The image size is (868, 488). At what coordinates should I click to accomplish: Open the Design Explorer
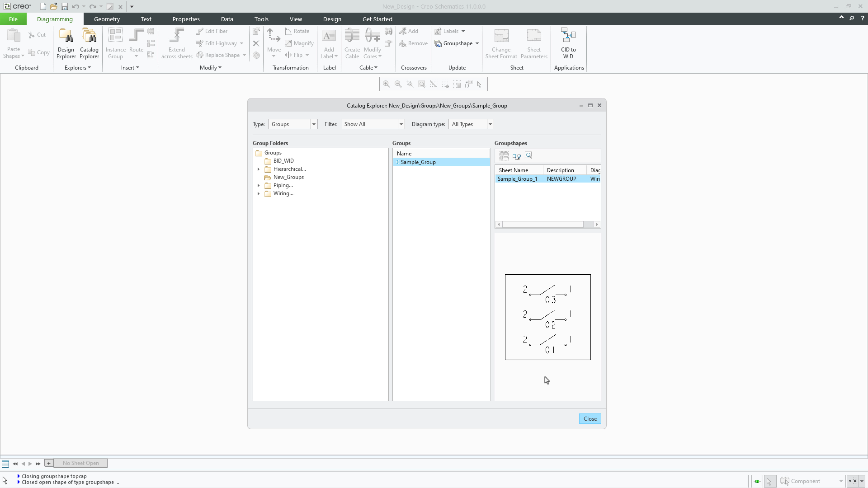coord(66,43)
